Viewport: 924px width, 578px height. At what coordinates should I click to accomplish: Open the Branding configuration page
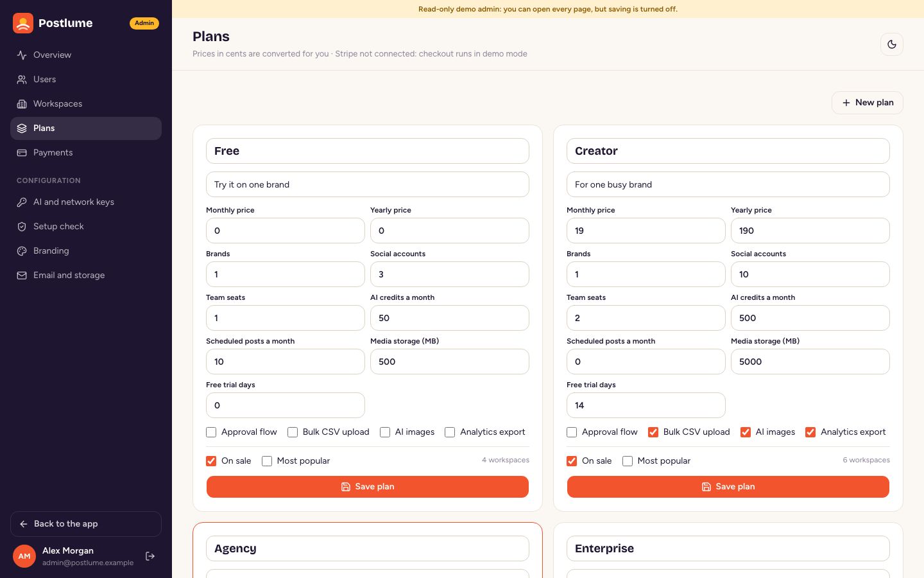click(x=86, y=251)
